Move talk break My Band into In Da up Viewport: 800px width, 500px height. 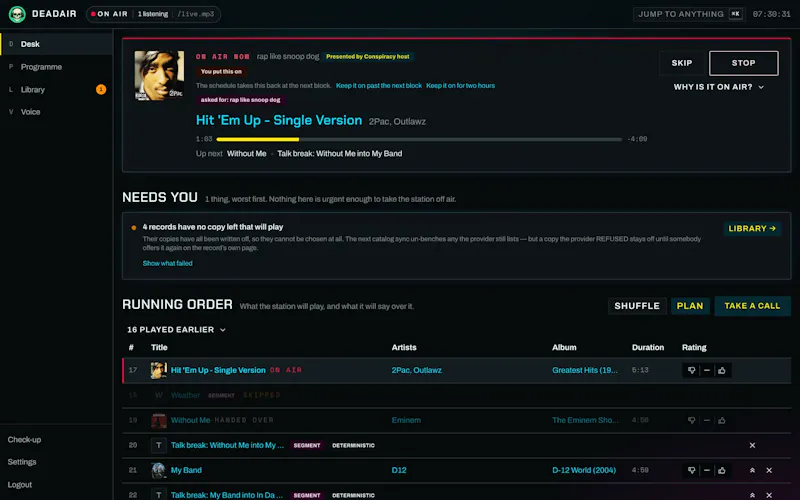pos(752,495)
